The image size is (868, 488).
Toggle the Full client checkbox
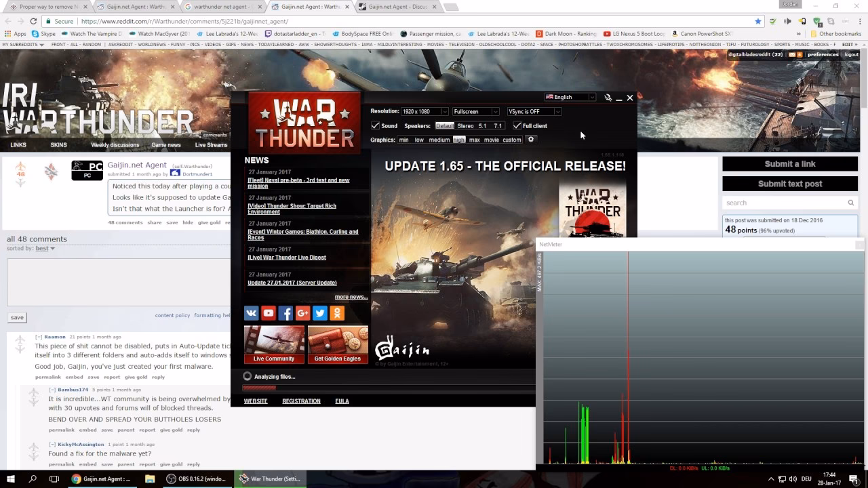pos(517,125)
